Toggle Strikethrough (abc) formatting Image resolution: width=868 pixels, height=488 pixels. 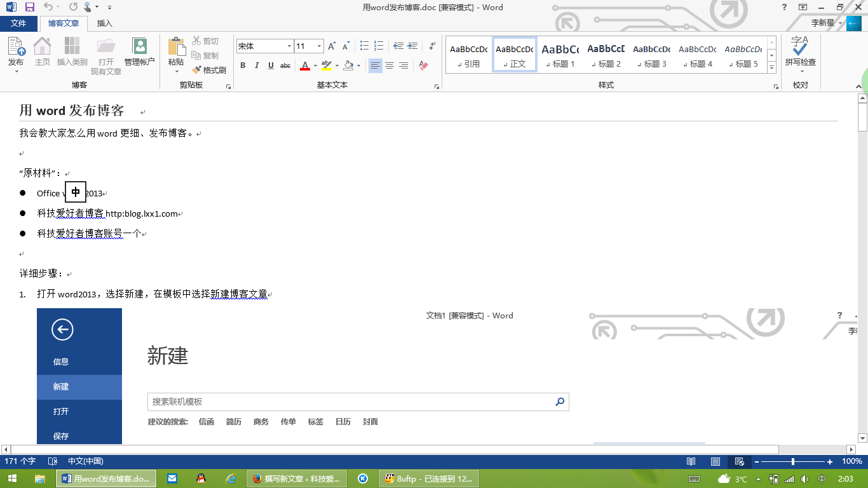pyautogui.click(x=285, y=65)
